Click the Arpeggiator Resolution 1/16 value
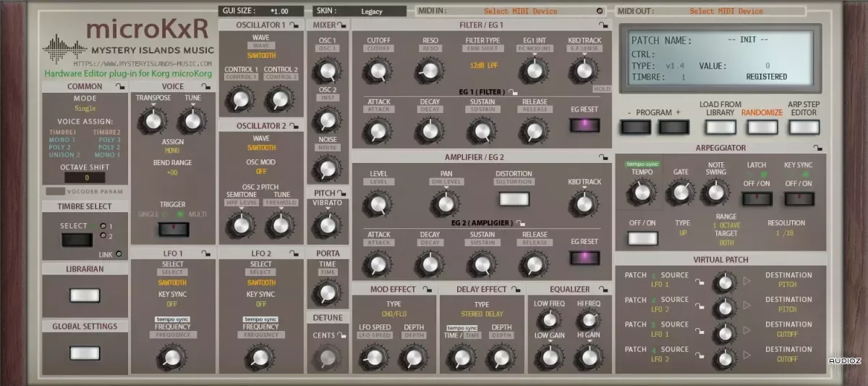 (786, 234)
